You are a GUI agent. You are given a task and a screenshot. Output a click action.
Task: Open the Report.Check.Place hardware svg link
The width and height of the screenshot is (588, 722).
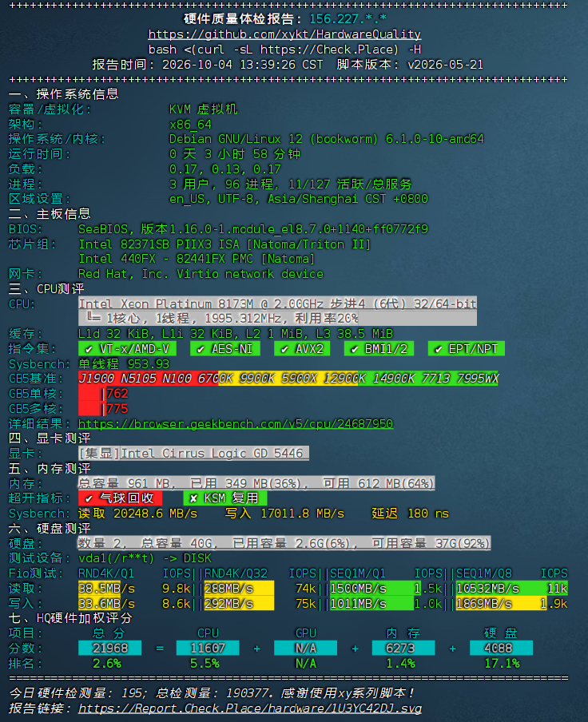(x=250, y=708)
